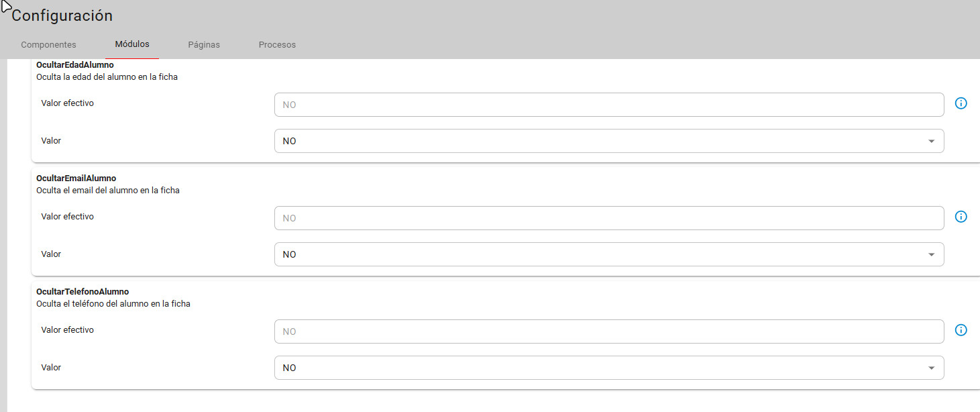Click the info icon for OcultarEdadAlumno
Viewport: 980px width, 412px height.
(x=961, y=103)
